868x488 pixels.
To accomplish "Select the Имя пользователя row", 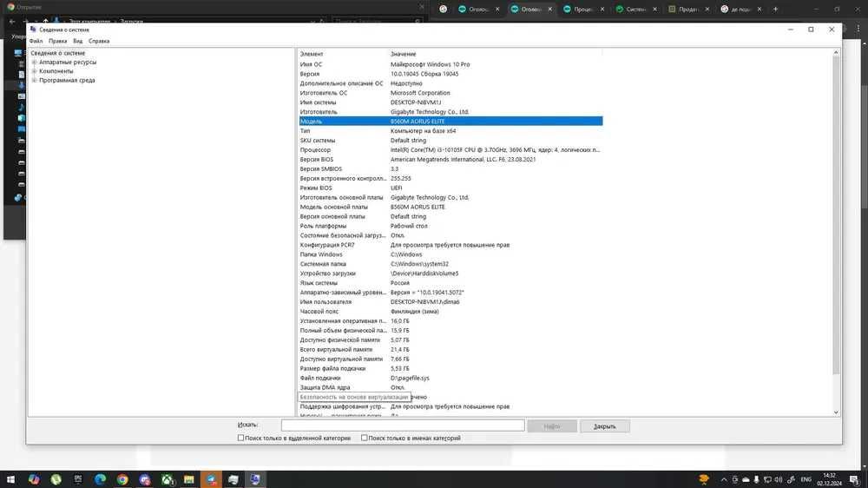I will (x=450, y=302).
